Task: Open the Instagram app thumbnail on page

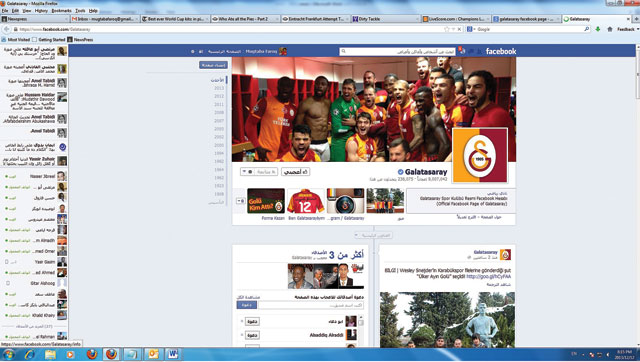Action: tap(345, 201)
